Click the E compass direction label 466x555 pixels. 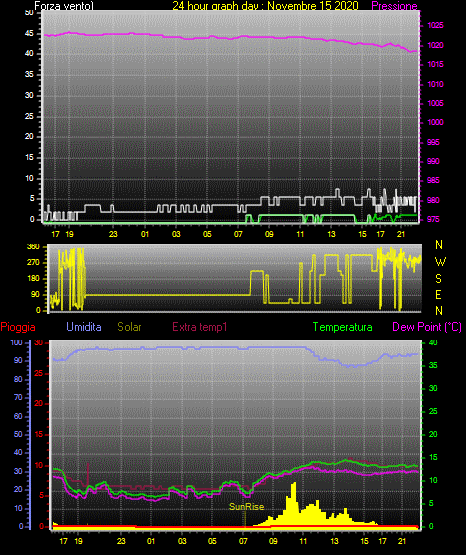click(x=438, y=294)
